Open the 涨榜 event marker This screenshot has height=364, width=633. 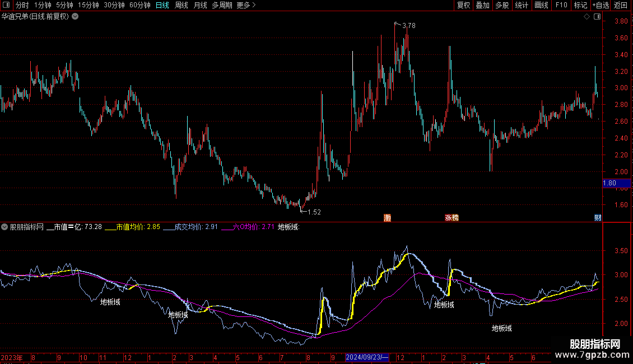click(452, 218)
